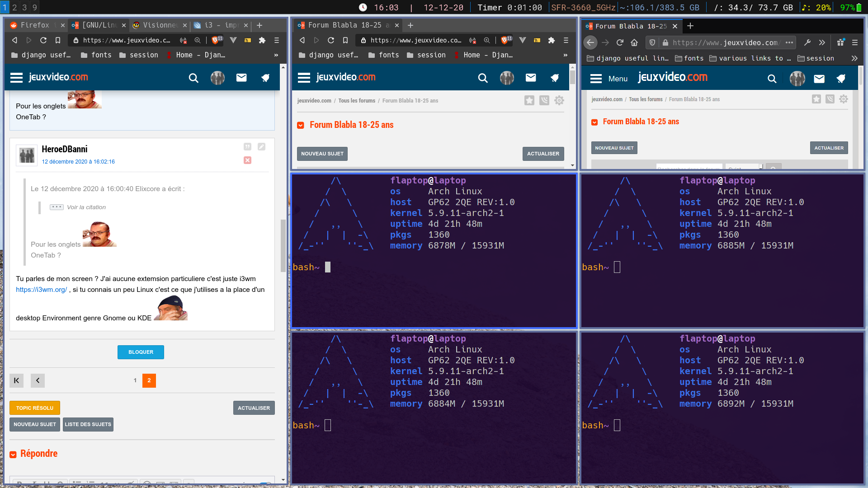
Task: Toggle the Forum Blabla 18-25 ans section in middle window
Action: coord(301,125)
